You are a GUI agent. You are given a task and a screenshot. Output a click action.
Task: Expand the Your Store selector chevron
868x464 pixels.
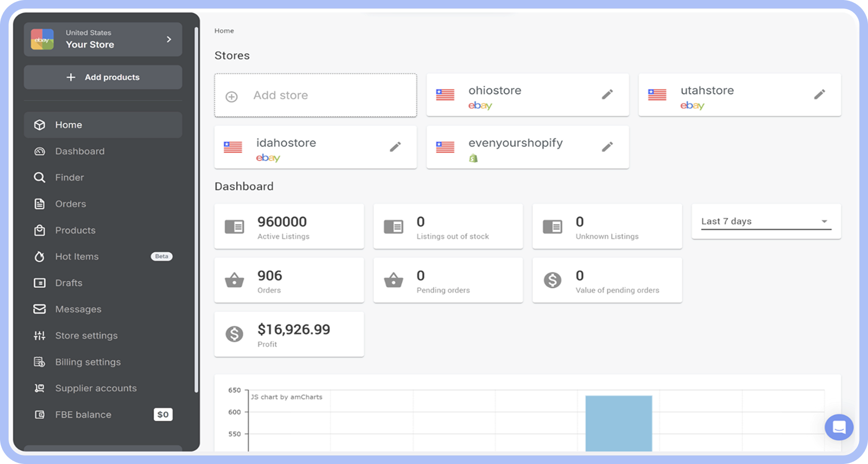[x=169, y=39]
